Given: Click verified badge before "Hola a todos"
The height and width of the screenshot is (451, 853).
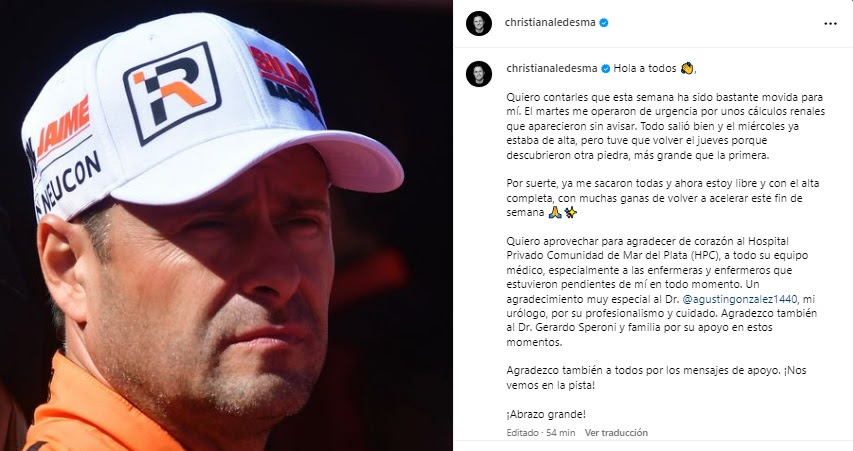Looking at the screenshot, I should pyautogui.click(x=605, y=69).
